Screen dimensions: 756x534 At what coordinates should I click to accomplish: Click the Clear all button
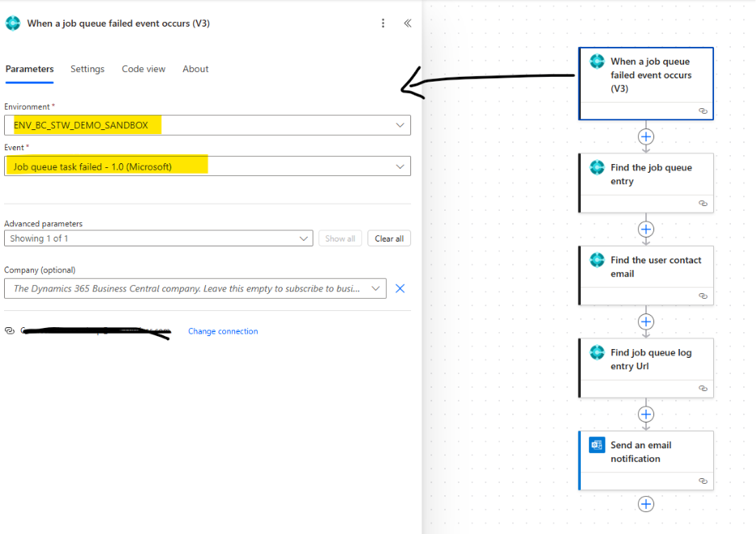coord(388,238)
